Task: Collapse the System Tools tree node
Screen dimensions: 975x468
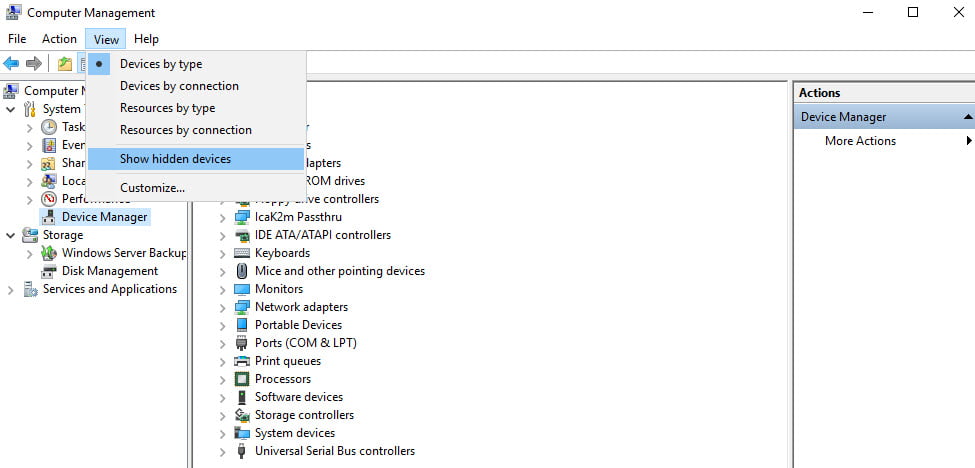Action: click(x=11, y=109)
